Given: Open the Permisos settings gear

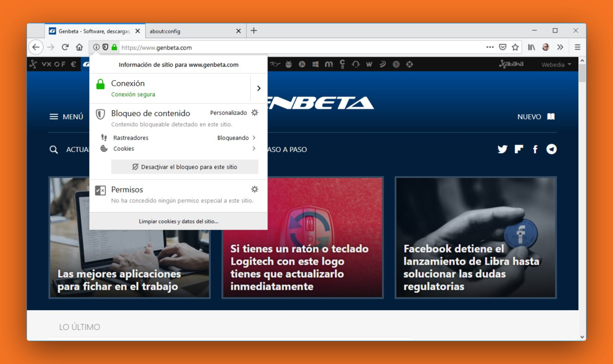Looking at the screenshot, I should pyautogui.click(x=254, y=189).
